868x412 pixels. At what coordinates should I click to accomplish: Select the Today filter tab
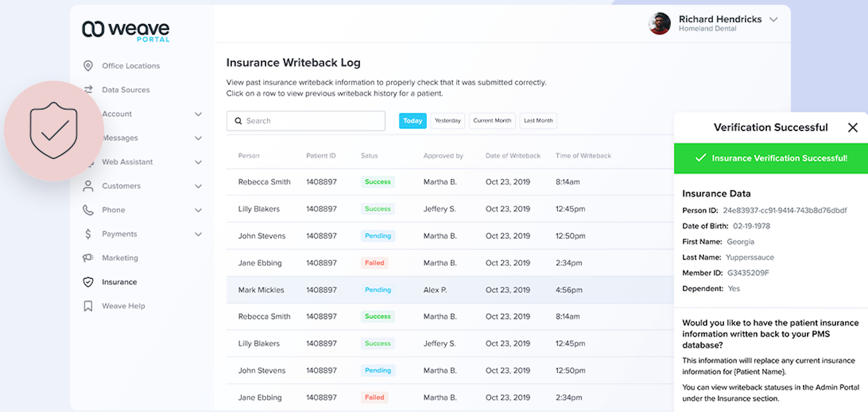(412, 121)
